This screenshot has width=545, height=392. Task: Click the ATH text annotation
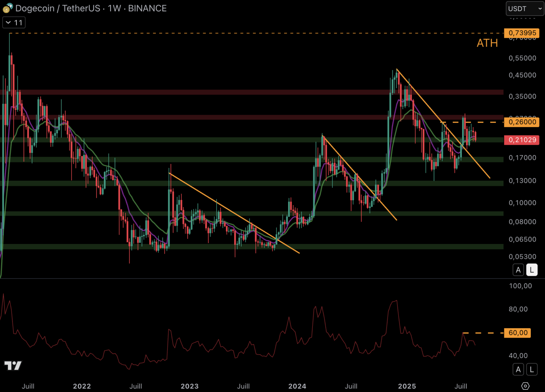point(487,43)
